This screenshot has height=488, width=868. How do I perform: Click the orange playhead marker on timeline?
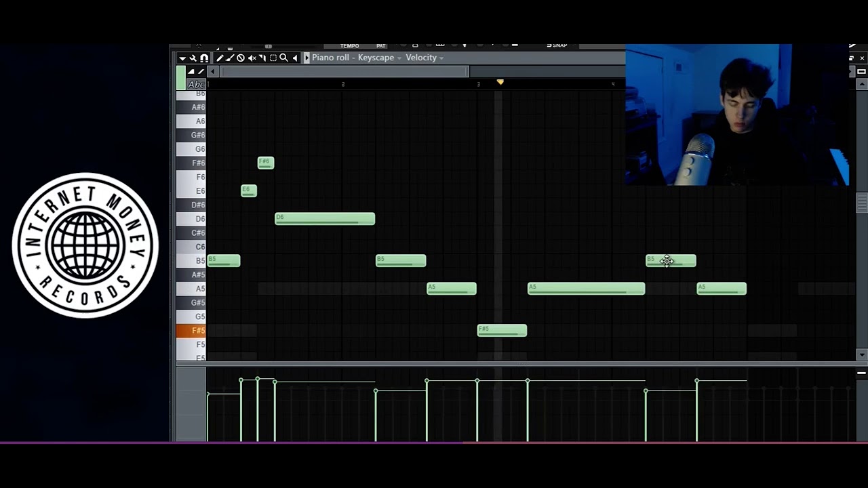tap(500, 82)
